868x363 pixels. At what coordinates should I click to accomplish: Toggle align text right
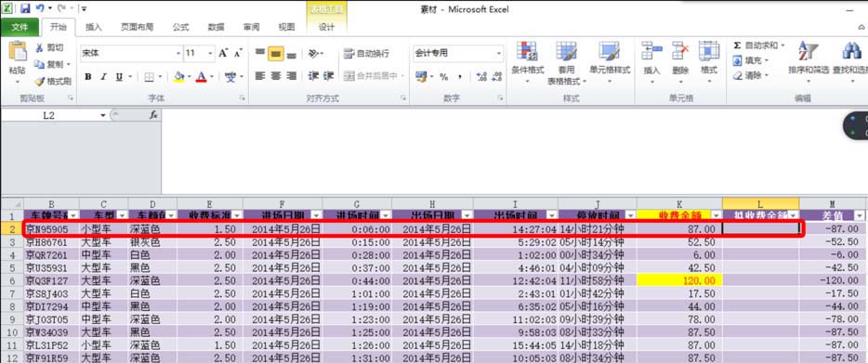[x=292, y=76]
